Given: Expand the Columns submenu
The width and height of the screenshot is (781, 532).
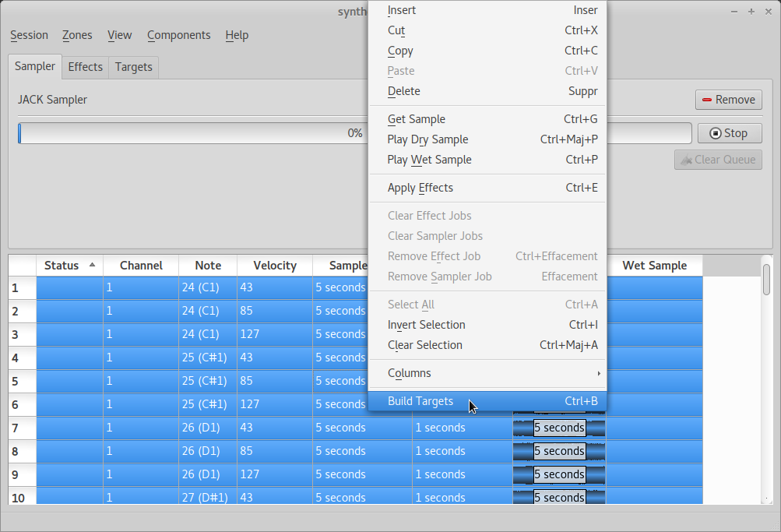Looking at the screenshot, I should click(x=487, y=373).
